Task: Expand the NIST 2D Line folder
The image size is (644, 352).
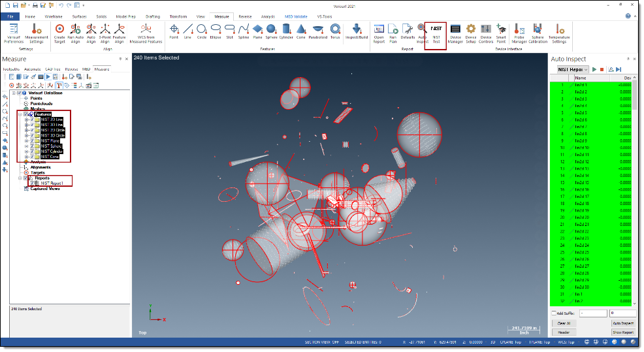Action: point(27,120)
